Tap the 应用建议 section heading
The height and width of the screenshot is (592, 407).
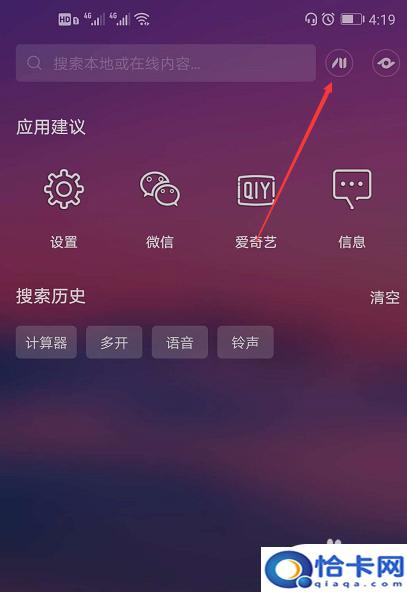click(x=51, y=126)
